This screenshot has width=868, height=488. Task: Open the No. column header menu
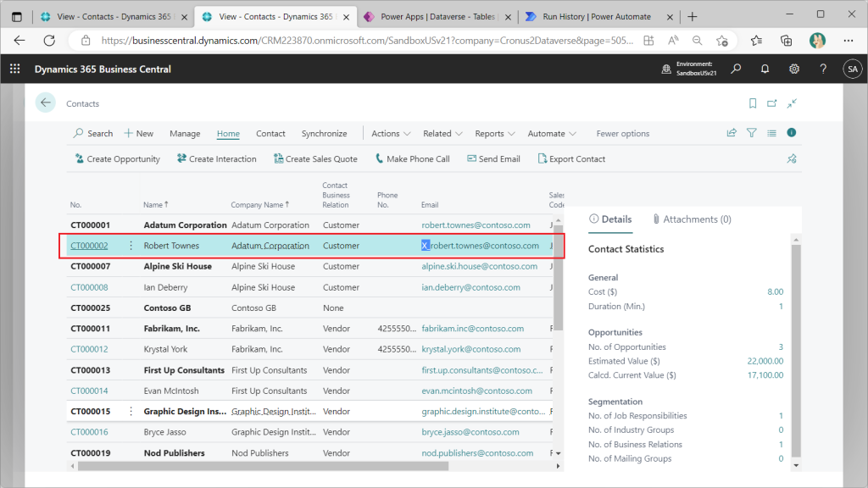[x=75, y=205]
